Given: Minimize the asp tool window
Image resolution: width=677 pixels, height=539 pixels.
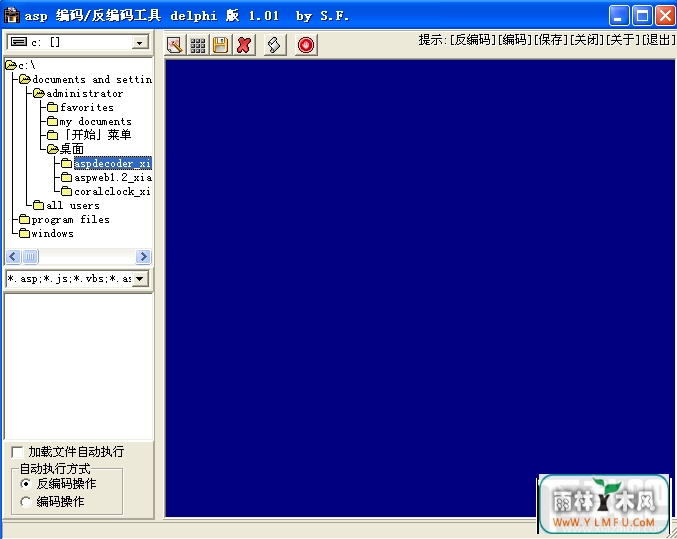Looking at the screenshot, I should 619,16.
